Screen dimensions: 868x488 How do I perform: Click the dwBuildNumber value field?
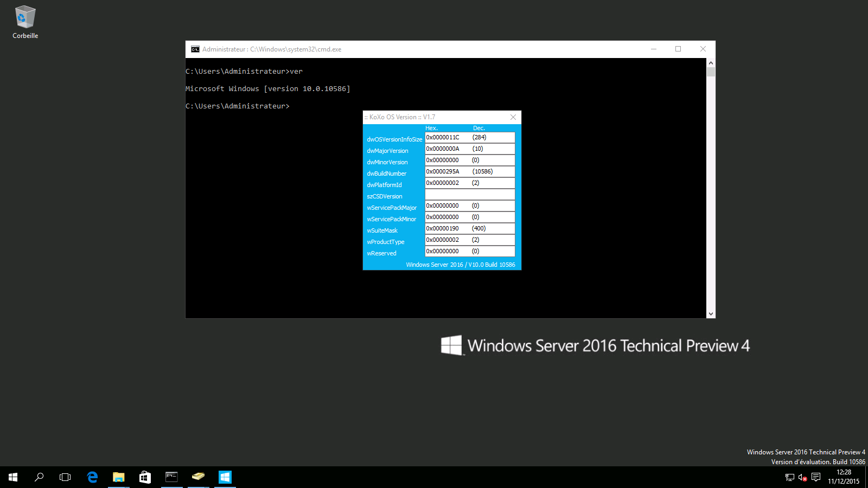click(x=470, y=172)
